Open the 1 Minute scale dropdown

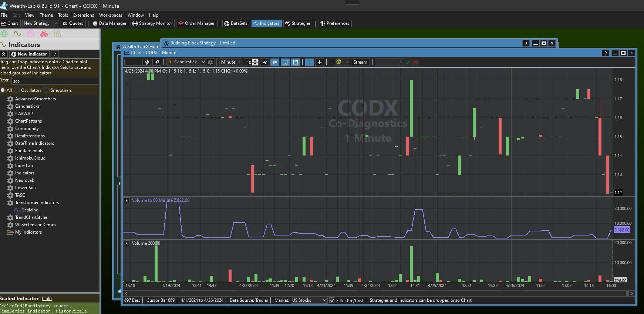click(x=229, y=62)
